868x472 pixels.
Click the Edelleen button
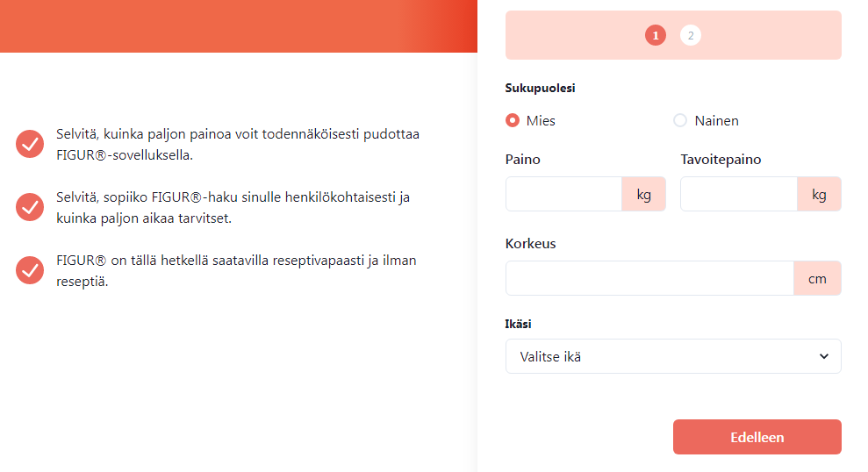point(757,437)
